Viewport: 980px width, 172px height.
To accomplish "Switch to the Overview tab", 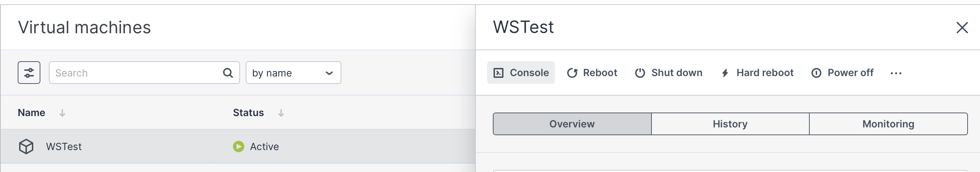I will click(x=572, y=124).
